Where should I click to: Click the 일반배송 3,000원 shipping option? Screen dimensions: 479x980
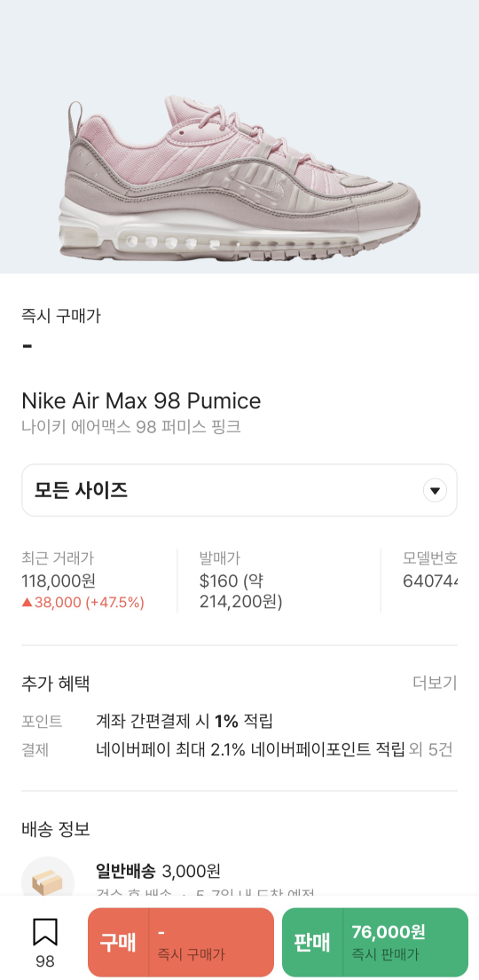[x=158, y=871]
